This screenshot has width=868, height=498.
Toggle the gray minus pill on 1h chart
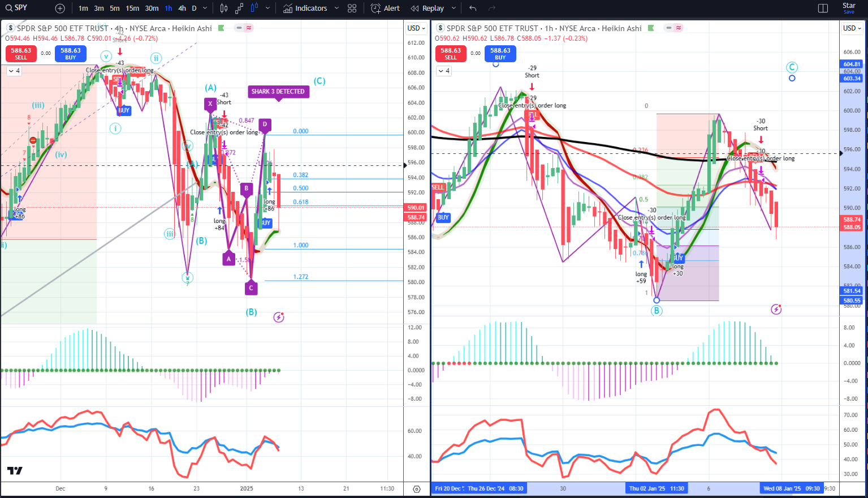[x=670, y=28]
